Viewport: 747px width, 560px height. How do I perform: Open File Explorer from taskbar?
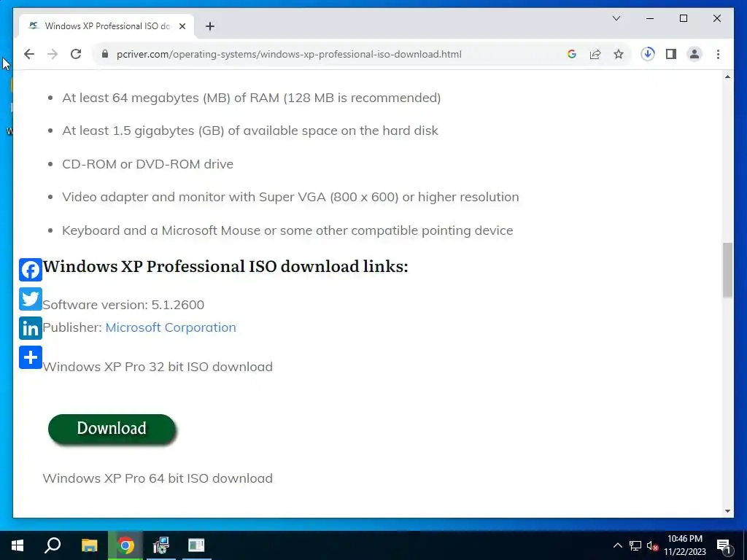pyautogui.click(x=89, y=545)
